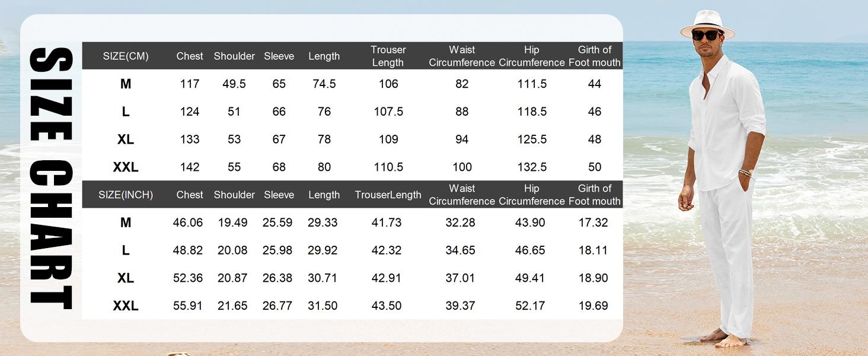Click the chest value 46.06
The width and height of the screenshot is (868, 356).
click(188, 223)
